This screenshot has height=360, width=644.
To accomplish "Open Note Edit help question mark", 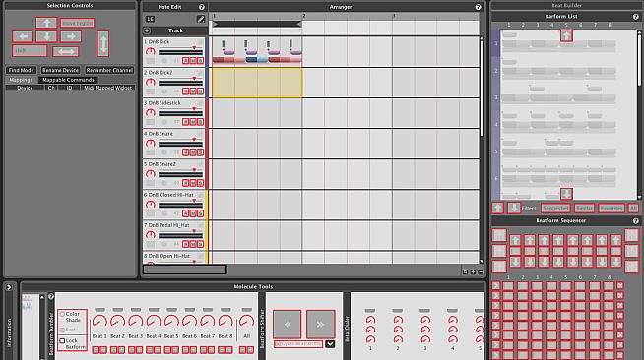I will tap(201, 7).
